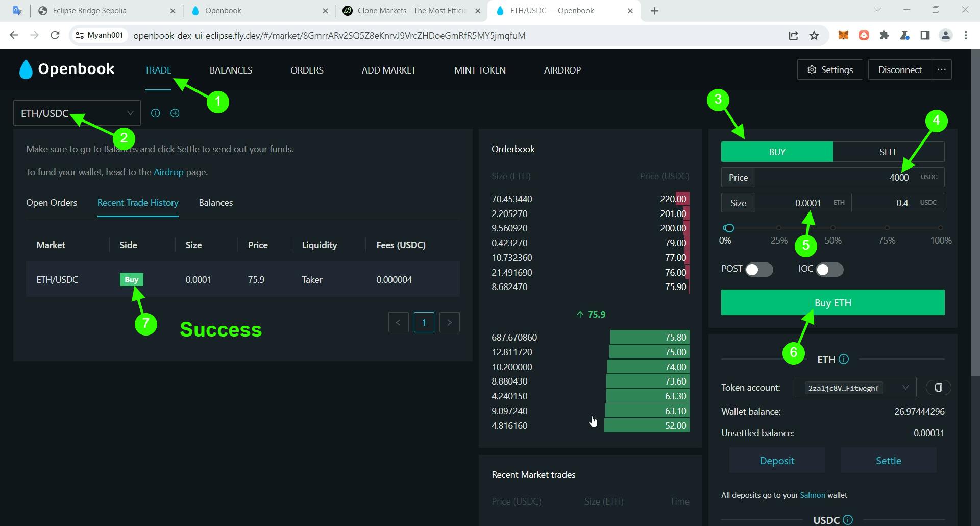Switch to Recent Trade History tab
The width and height of the screenshot is (980, 526).
[138, 203]
